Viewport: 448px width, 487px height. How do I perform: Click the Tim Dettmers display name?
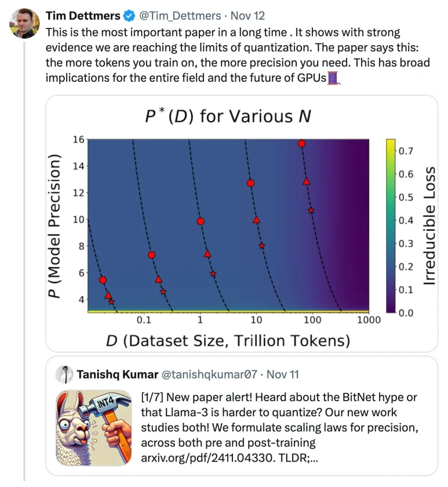point(83,16)
